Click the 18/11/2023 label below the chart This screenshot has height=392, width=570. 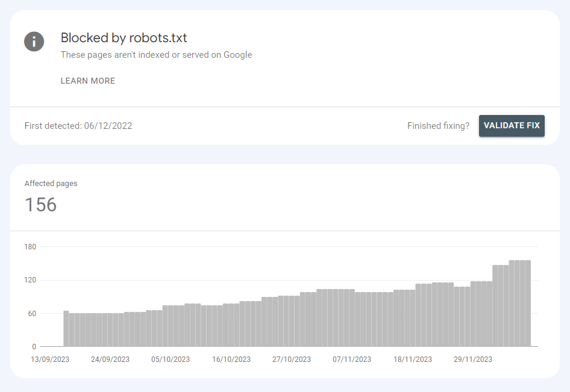(x=412, y=358)
